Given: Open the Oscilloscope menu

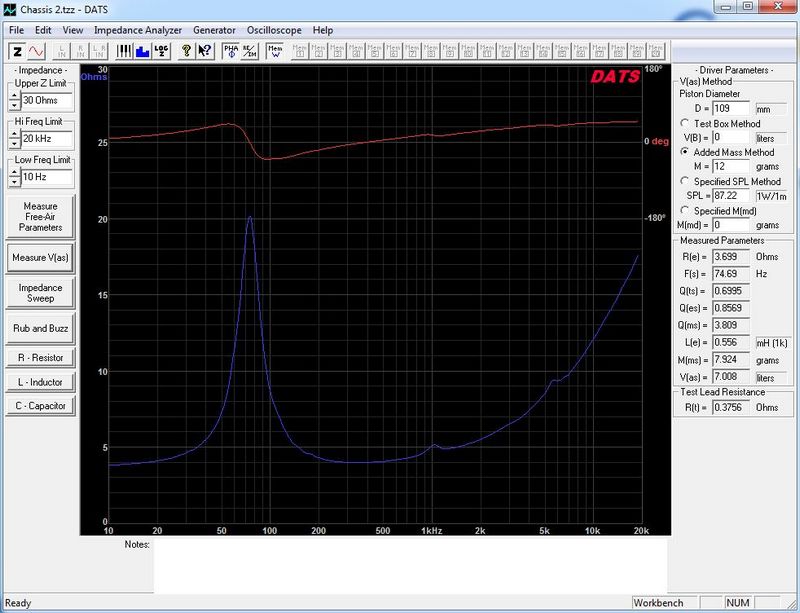Looking at the screenshot, I should pyautogui.click(x=274, y=30).
